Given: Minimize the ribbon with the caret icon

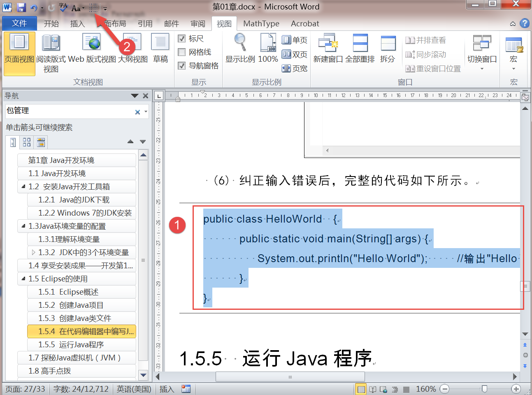Looking at the screenshot, I should pos(513,24).
